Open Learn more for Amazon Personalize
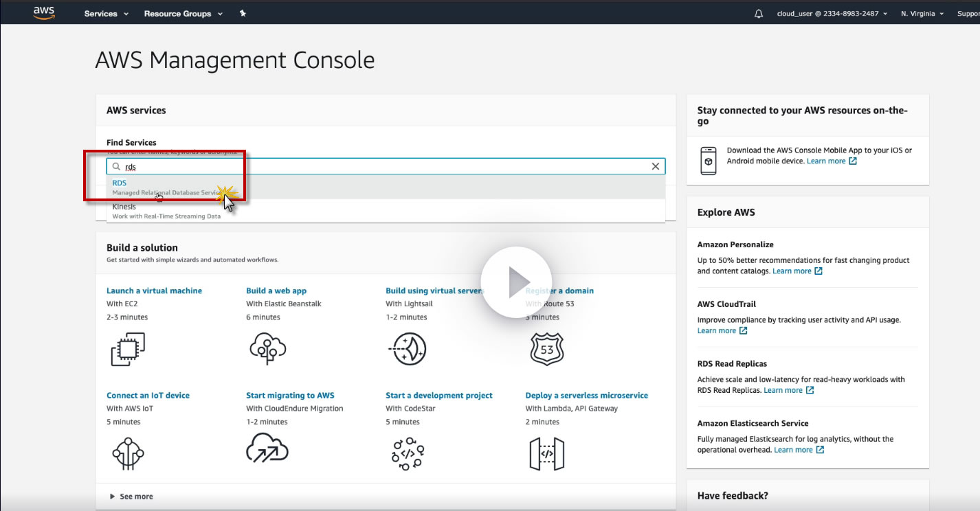The image size is (980, 511). click(792, 271)
